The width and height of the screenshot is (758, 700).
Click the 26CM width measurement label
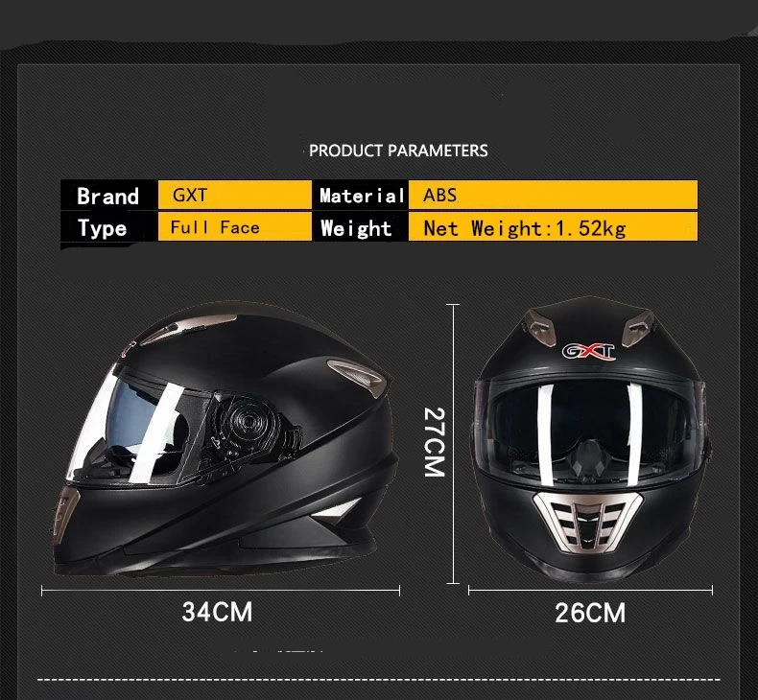point(590,613)
